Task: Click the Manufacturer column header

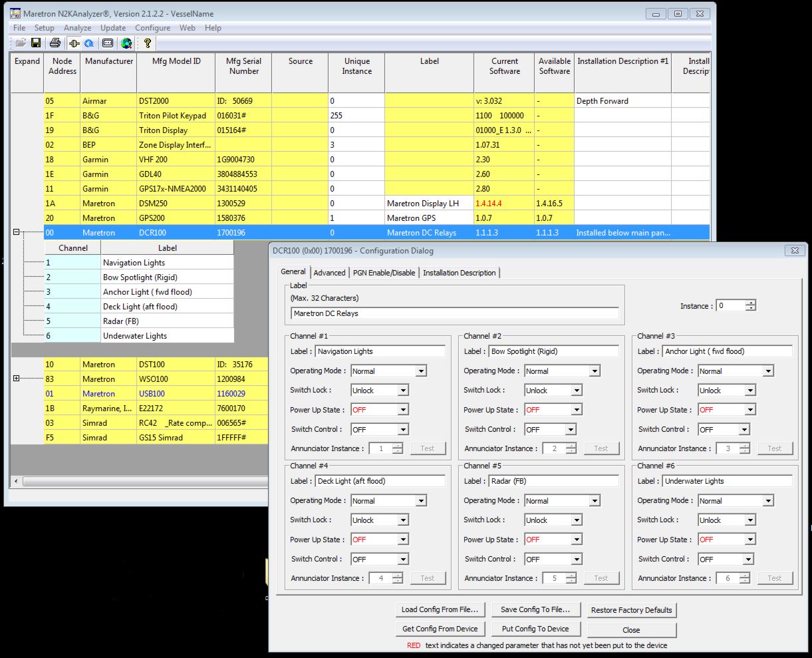Action: (x=108, y=73)
